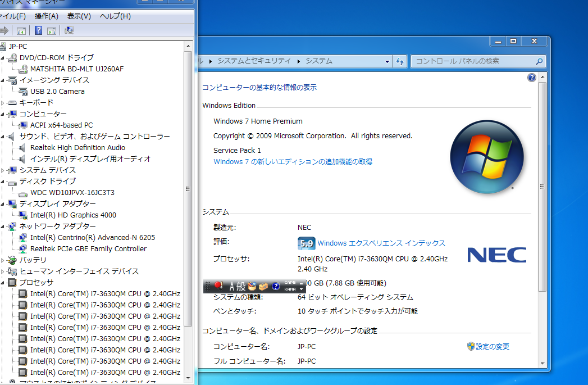Click the scan for hardware changes icon
The height and width of the screenshot is (385, 588).
(x=69, y=30)
